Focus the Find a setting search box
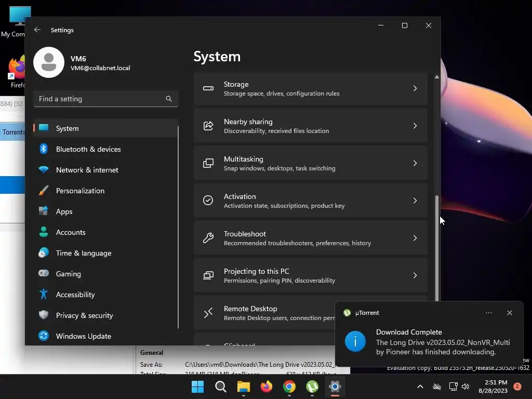The height and width of the screenshot is (399, 532). point(106,99)
